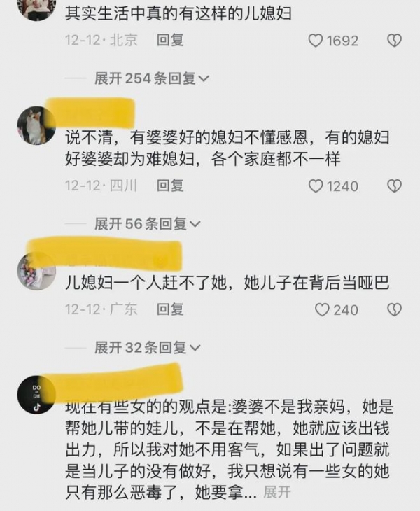Image resolution: width=420 pixels, height=511 pixels.
Task: Tap long comment starting 现在有些女的的观点
Action: pyautogui.click(x=229, y=449)
